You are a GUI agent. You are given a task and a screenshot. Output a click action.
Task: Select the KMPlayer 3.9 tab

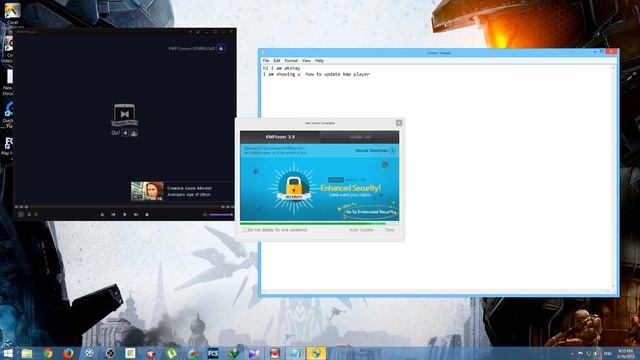tap(280, 137)
